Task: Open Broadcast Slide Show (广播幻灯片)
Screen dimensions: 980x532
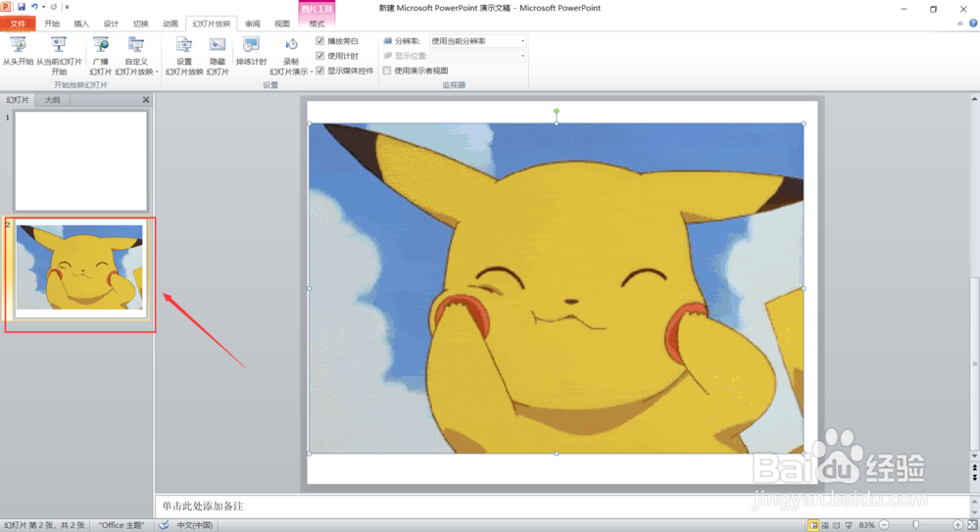Action: pos(100,55)
